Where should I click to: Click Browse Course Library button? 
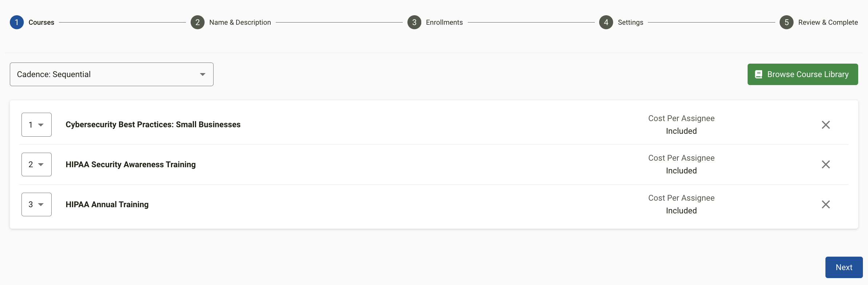tap(803, 75)
